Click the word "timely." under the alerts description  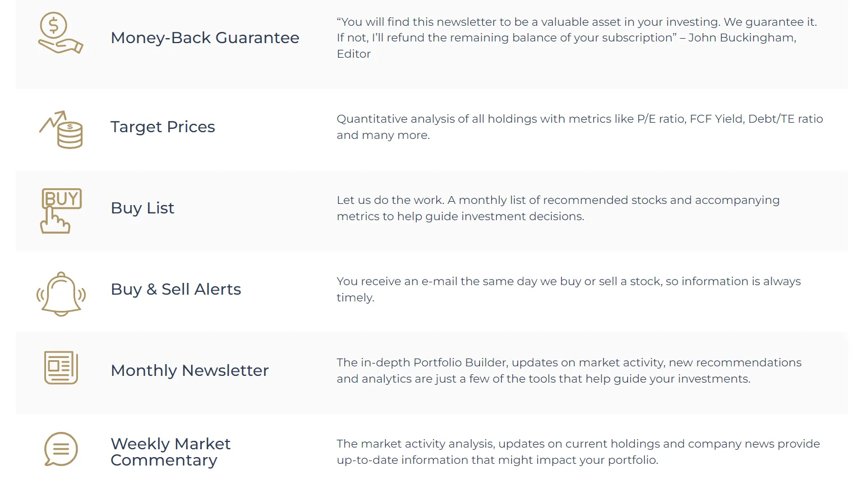355,297
